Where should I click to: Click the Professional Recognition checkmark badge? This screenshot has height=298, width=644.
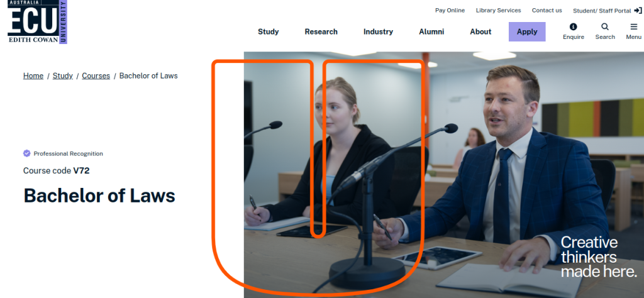pyautogui.click(x=27, y=153)
